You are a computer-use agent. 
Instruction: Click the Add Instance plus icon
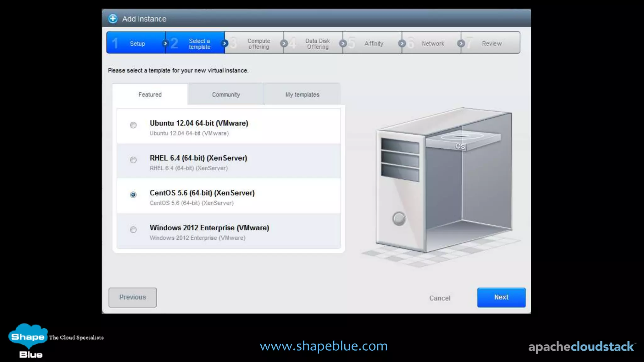113,19
